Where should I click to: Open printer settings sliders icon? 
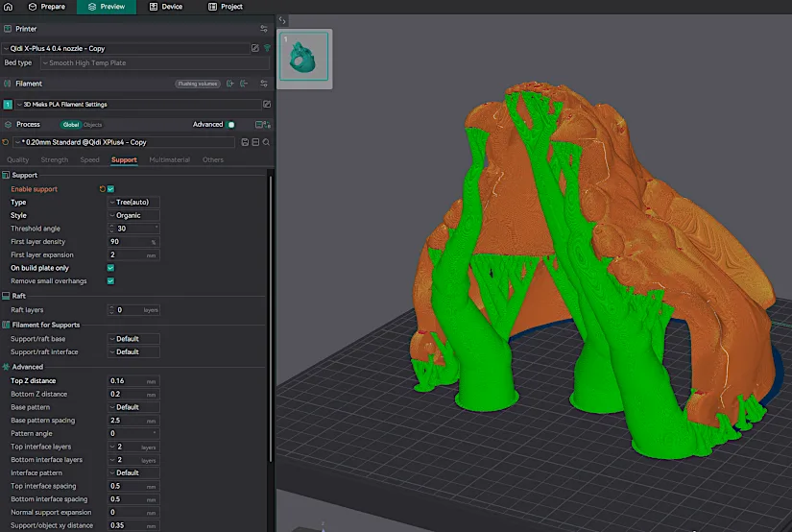(x=264, y=29)
